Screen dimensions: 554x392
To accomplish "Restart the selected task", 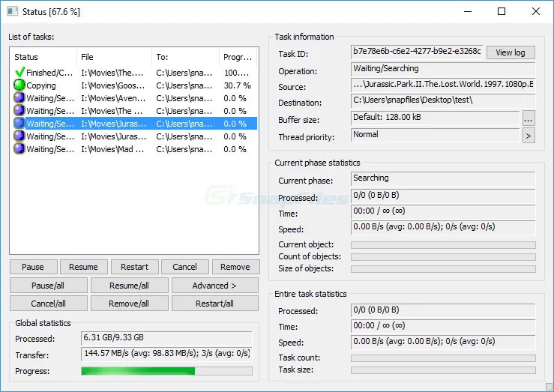I will click(134, 267).
